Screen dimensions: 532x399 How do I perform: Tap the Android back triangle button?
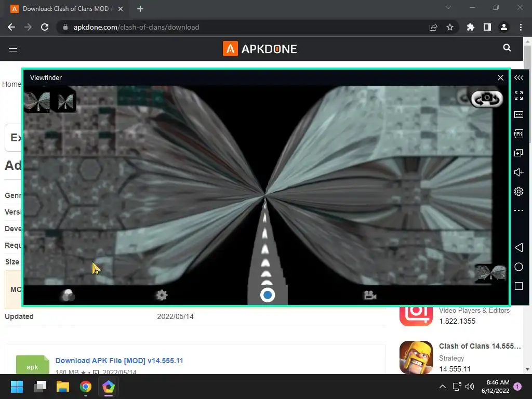518,247
